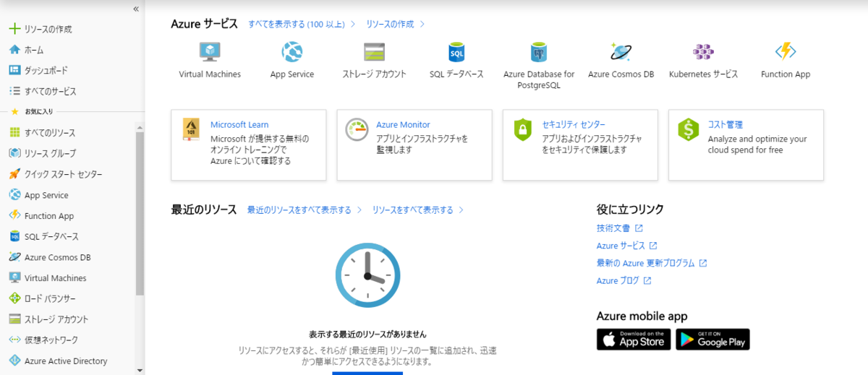
Task: Open ストレージ アカウント tile under Azure サービス
Action: (x=374, y=60)
